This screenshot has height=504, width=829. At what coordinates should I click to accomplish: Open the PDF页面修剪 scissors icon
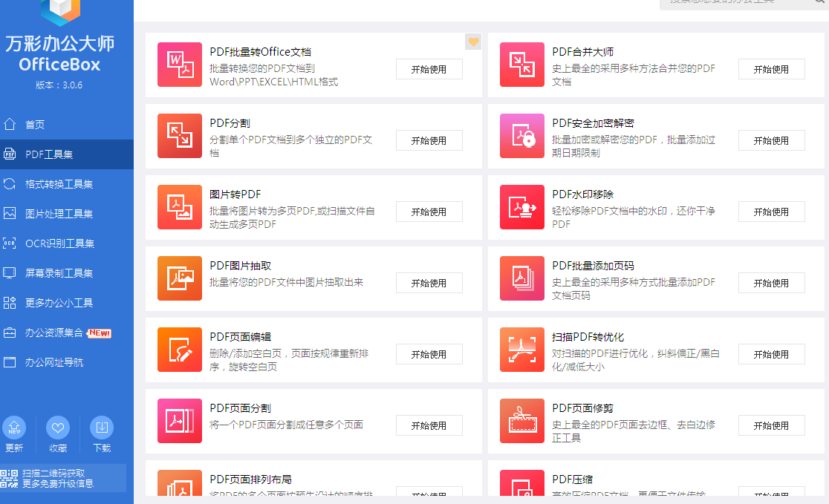522,421
